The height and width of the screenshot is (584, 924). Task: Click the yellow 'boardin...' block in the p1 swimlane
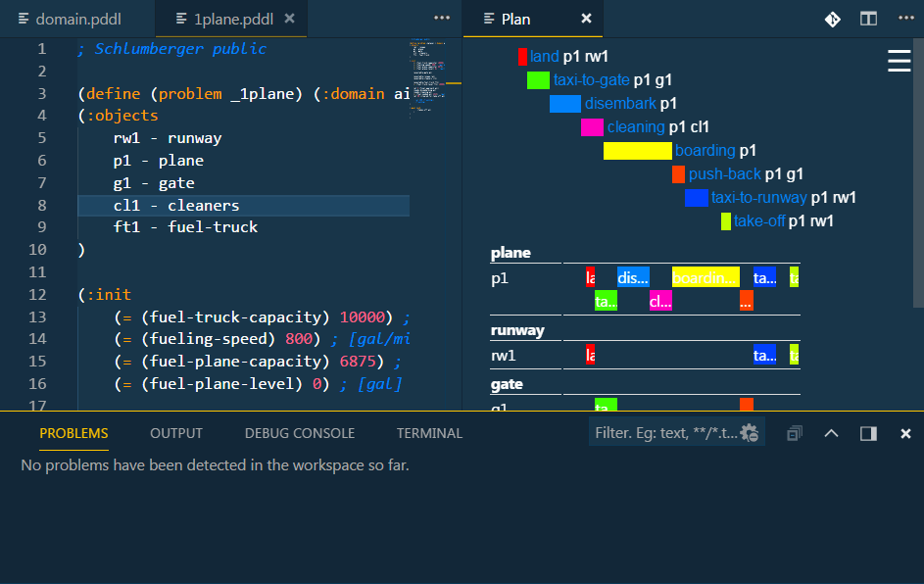point(705,277)
